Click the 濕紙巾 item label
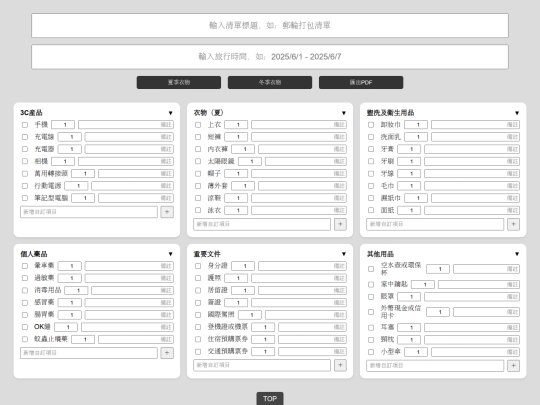Image resolution: width=540 pixels, height=405 pixels. click(391, 198)
